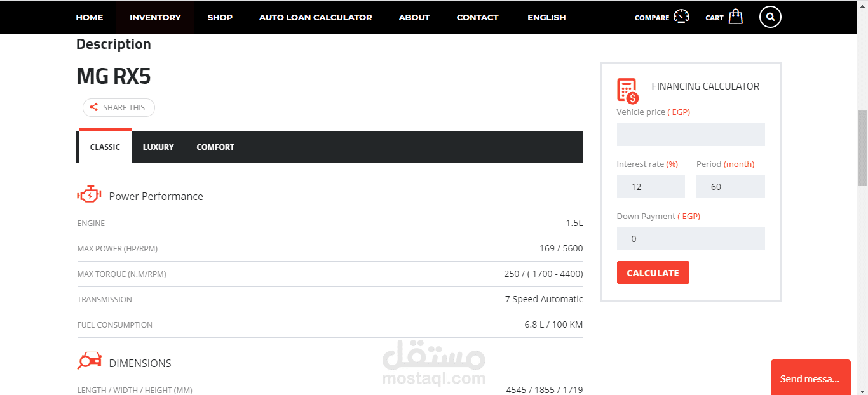The height and width of the screenshot is (395, 868).
Task: Open the shopping cart bag icon
Action: tap(736, 17)
